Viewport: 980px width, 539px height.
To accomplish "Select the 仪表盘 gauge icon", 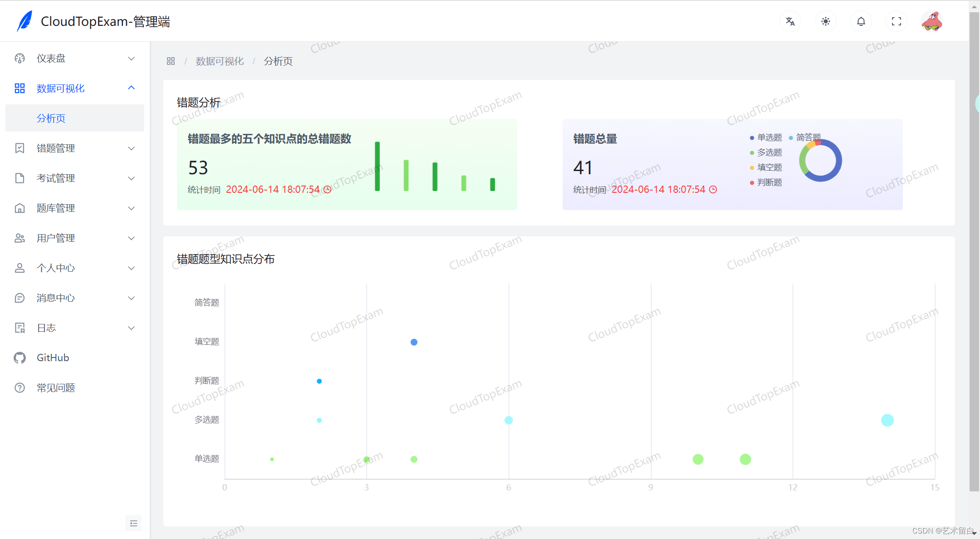I will click(20, 58).
